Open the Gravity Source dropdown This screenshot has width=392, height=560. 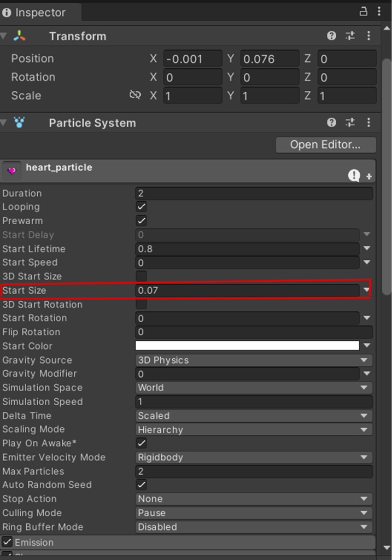[x=254, y=360]
